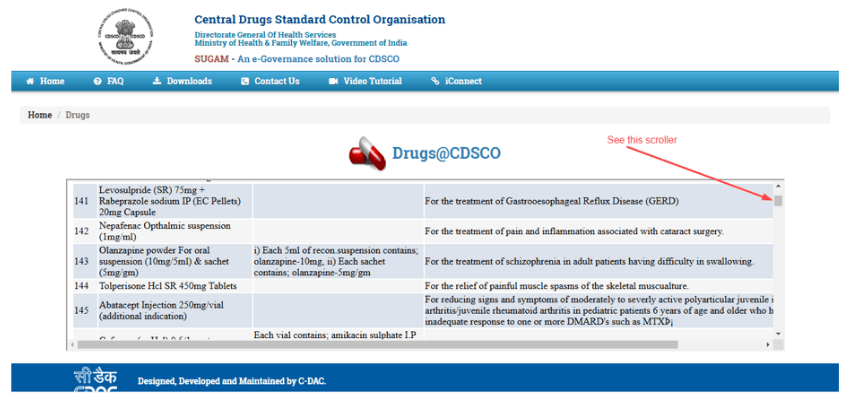Viewport: 850px width, 400px height.
Task: Click the phone icon beside Contact Us
Action: pyautogui.click(x=245, y=81)
